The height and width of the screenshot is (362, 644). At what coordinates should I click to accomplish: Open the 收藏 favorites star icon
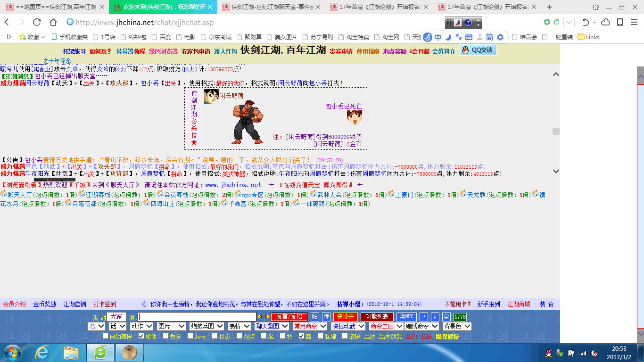[x=22, y=37]
